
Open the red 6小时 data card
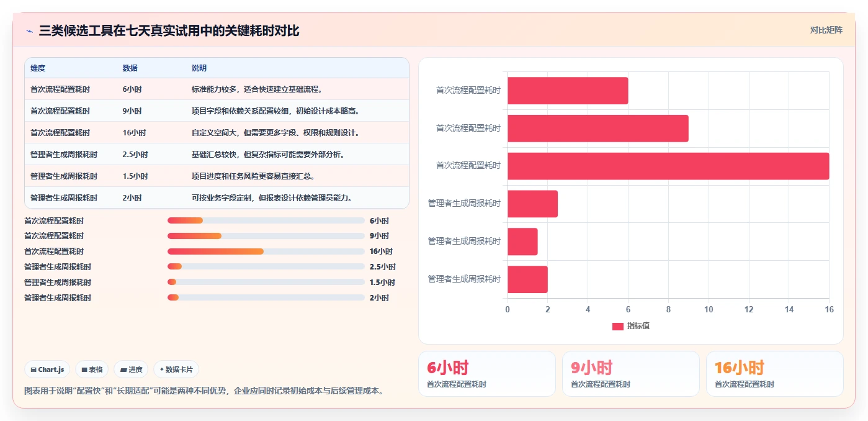tap(487, 374)
